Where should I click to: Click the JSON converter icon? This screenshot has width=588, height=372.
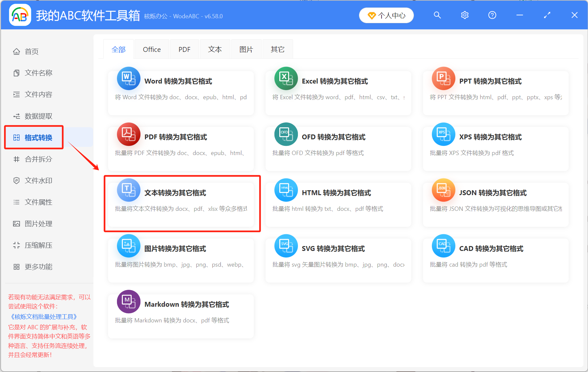click(443, 190)
